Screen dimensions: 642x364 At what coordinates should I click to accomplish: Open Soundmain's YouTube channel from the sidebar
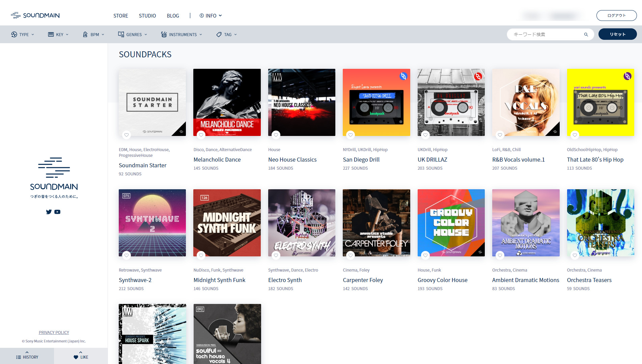point(57,212)
